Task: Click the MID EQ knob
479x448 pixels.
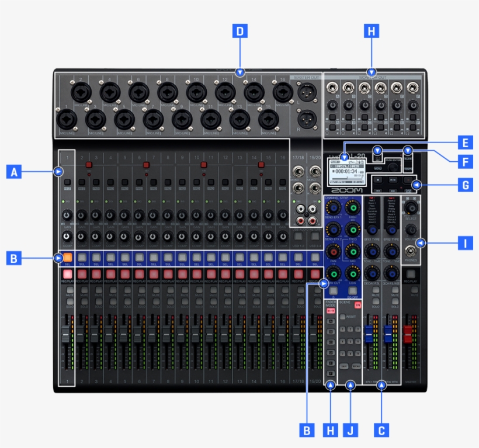Action: point(353,251)
